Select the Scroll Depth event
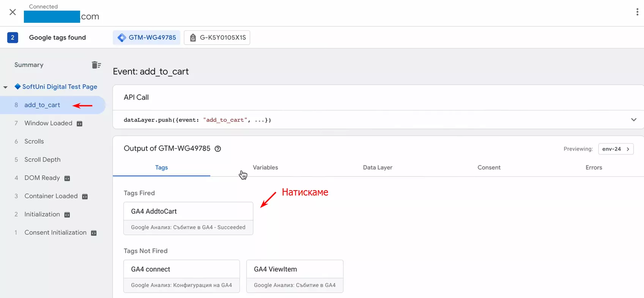Viewport: 644px width, 298px height. (x=43, y=159)
